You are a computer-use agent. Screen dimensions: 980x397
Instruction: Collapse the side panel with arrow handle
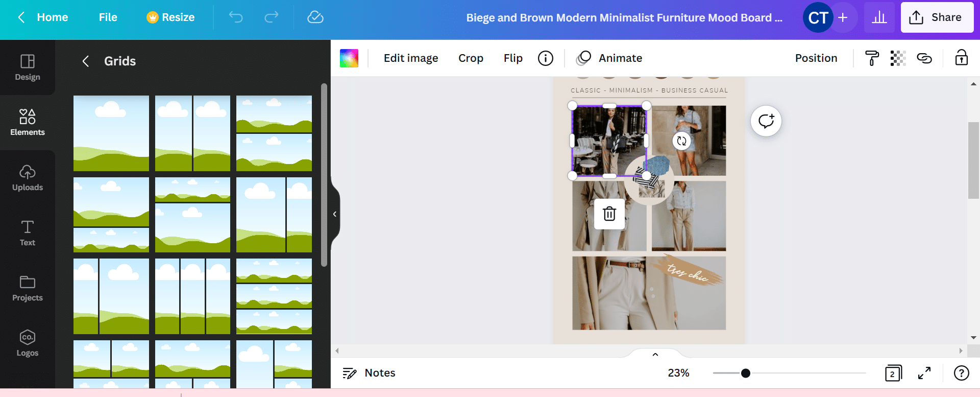335,214
